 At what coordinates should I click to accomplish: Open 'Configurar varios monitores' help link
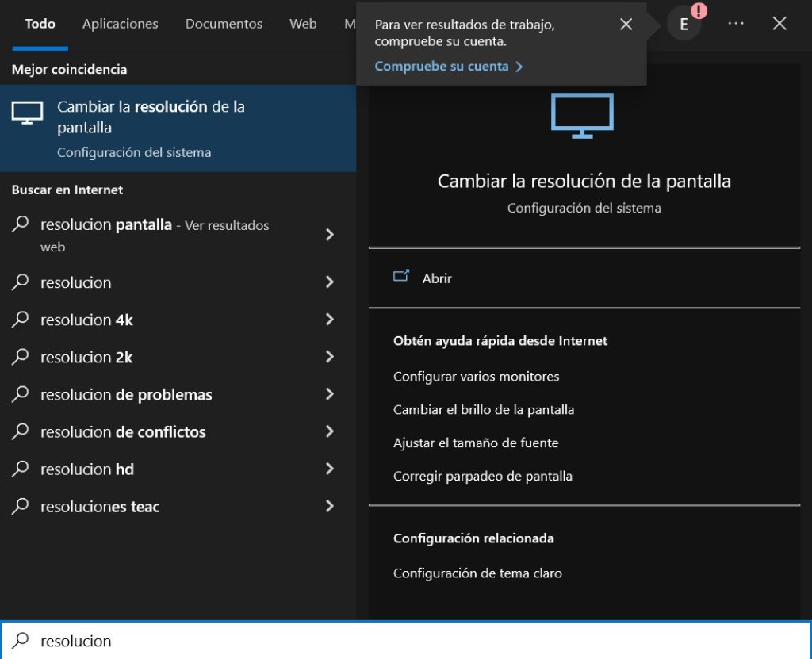(476, 377)
